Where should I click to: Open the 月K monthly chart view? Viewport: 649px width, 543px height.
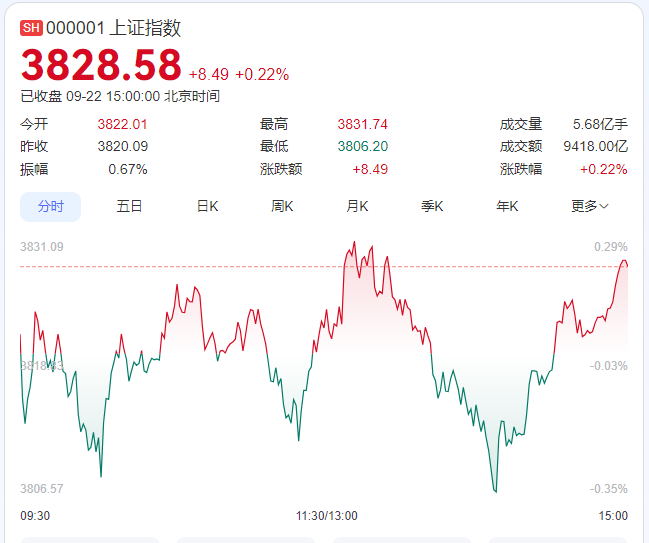[x=357, y=206]
